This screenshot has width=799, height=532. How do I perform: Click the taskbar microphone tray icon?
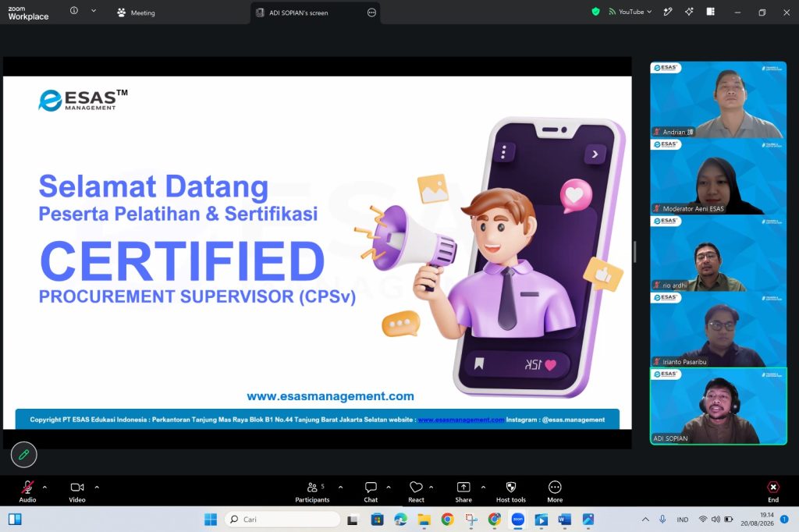[x=662, y=520]
